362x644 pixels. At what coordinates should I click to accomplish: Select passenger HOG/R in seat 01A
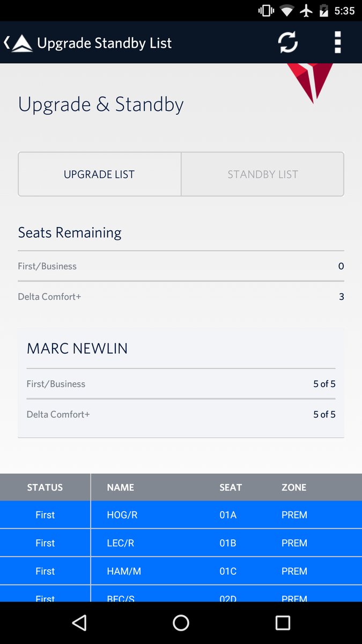(181, 515)
